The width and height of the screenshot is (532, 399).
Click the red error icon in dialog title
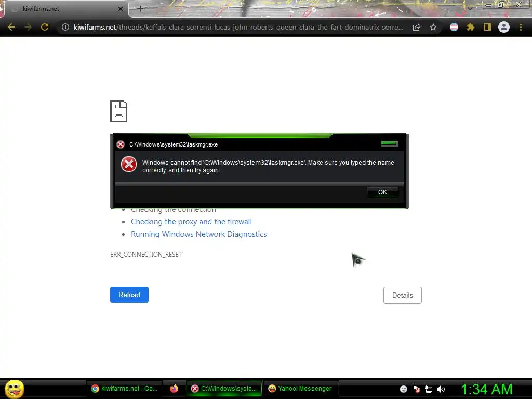[x=121, y=144]
